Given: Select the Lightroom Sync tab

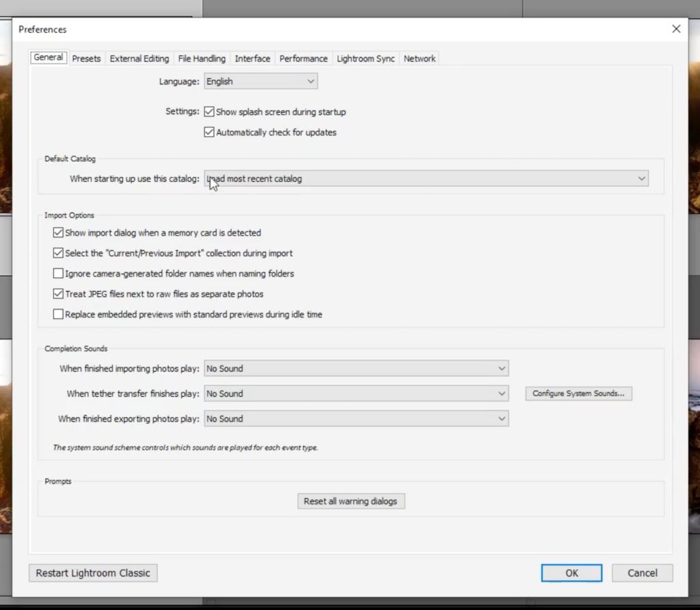Looking at the screenshot, I should (x=366, y=58).
